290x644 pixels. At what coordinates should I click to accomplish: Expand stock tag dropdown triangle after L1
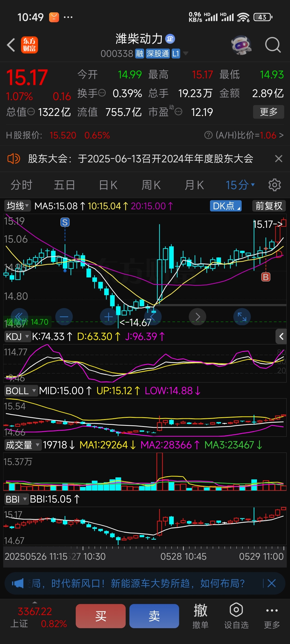[x=185, y=53]
